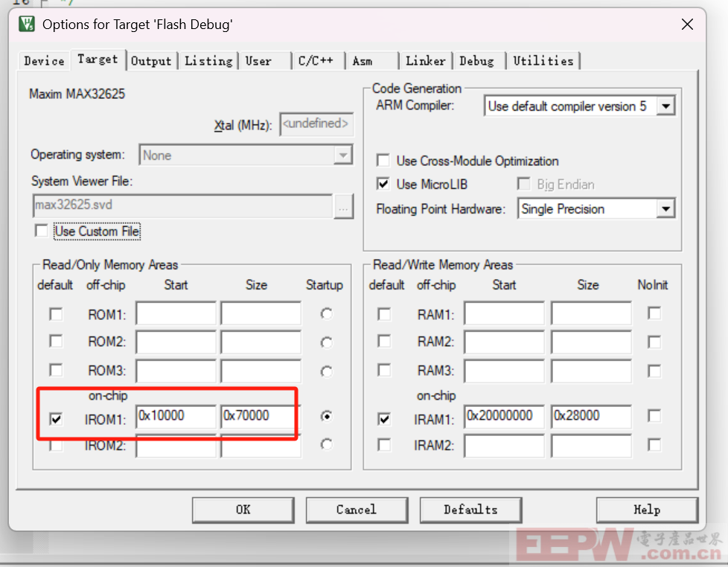The width and height of the screenshot is (728, 567).
Task: Switch to the Utilities tab
Action: pyautogui.click(x=543, y=61)
